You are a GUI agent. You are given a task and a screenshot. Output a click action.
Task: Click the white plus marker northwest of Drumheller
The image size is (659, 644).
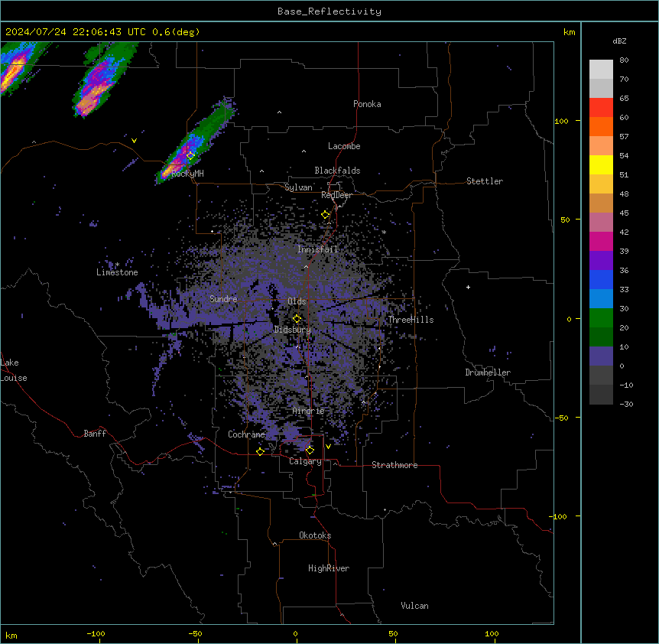pyautogui.click(x=468, y=287)
